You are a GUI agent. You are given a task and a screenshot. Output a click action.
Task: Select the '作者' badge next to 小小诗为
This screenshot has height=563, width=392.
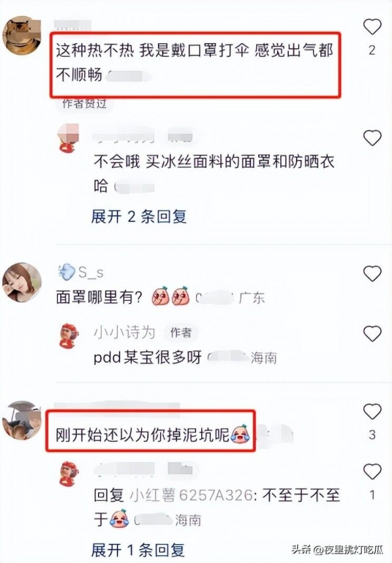[x=181, y=332]
